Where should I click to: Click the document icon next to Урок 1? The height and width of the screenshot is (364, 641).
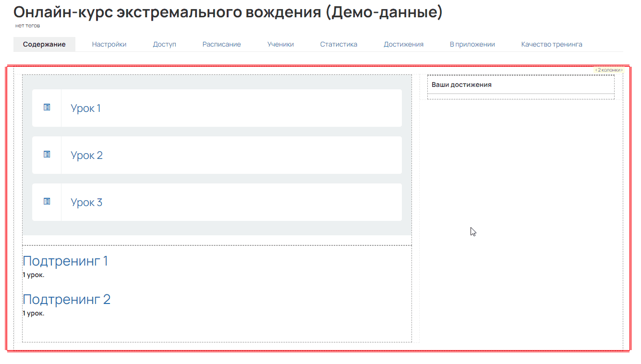47,108
